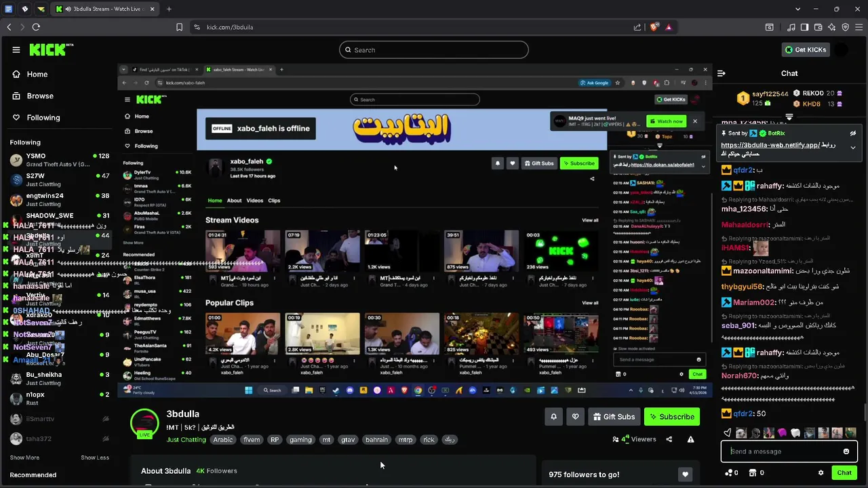Switch to the 3bdulla Stream browser tab
The width and height of the screenshot is (868, 488).
(105, 9)
